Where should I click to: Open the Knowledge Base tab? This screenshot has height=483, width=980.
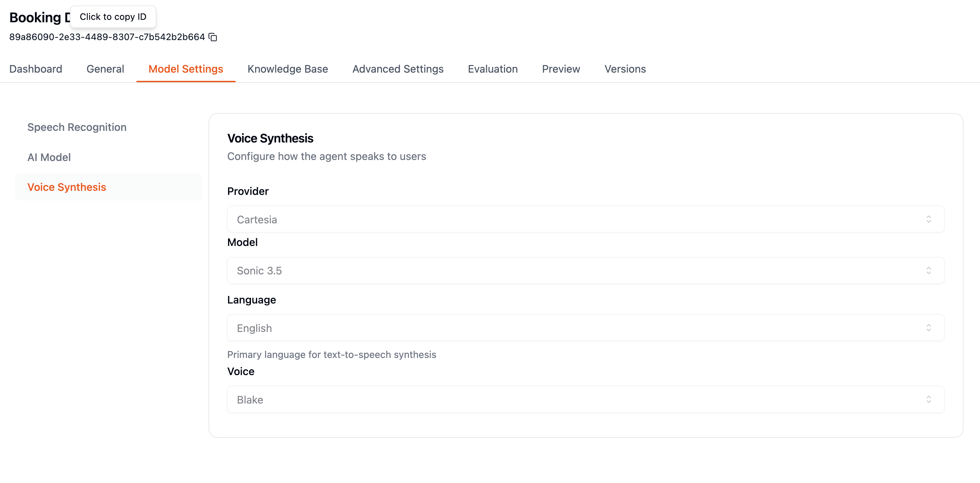point(288,69)
